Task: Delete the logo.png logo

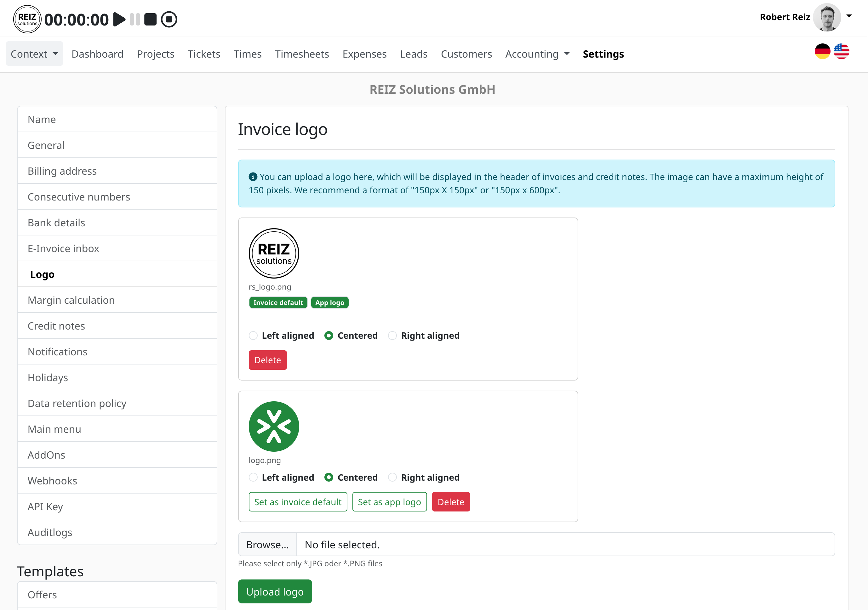Action: point(451,502)
